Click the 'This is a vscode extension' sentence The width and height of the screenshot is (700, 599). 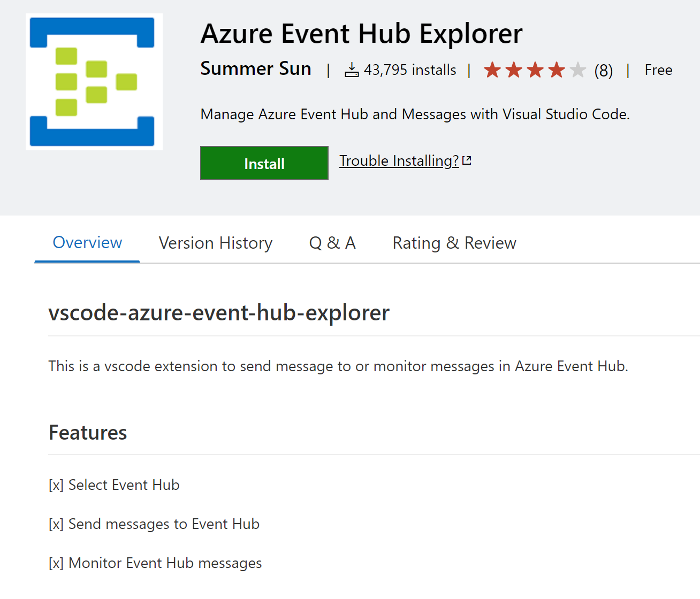(x=338, y=366)
